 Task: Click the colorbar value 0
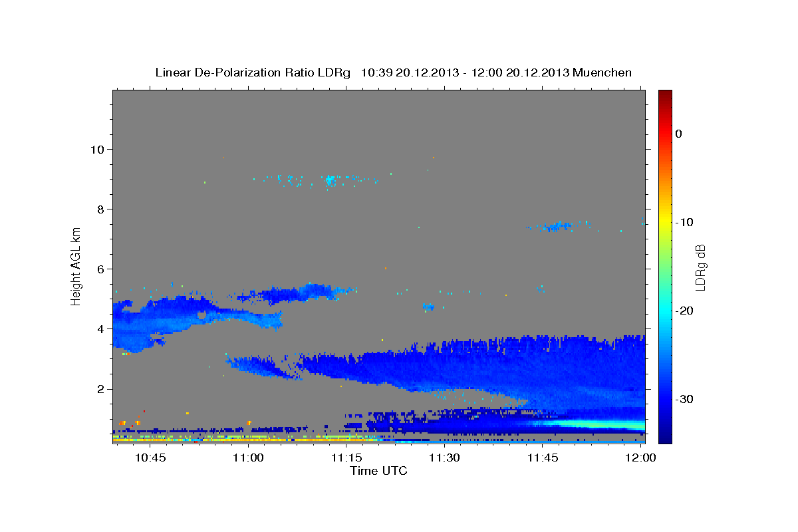coord(679,134)
